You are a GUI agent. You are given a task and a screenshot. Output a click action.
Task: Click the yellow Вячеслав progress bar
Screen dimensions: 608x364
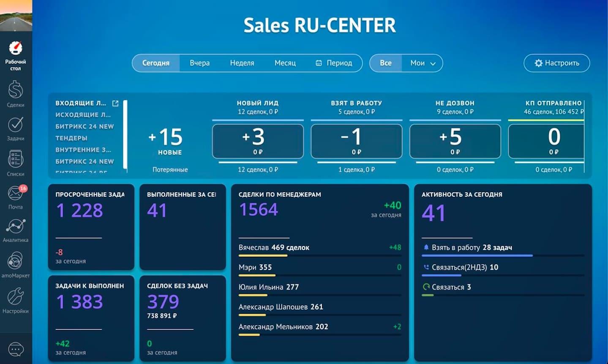tap(263, 255)
